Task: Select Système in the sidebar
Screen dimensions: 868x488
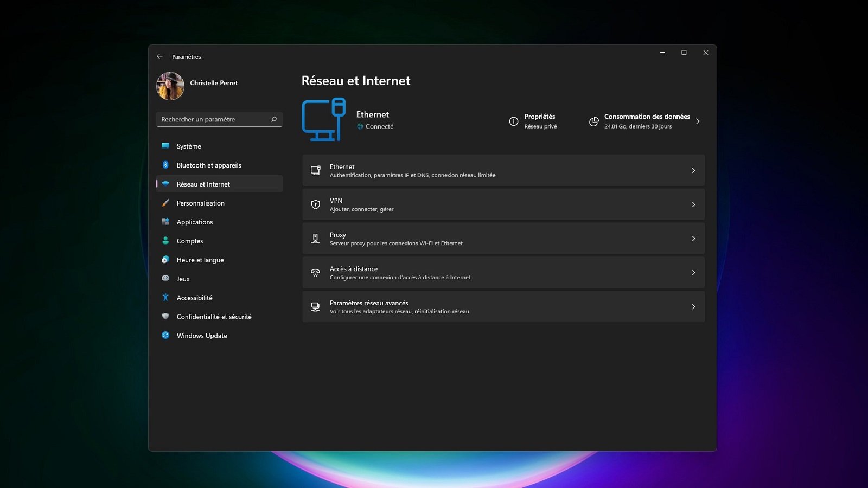Action: pos(189,146)
